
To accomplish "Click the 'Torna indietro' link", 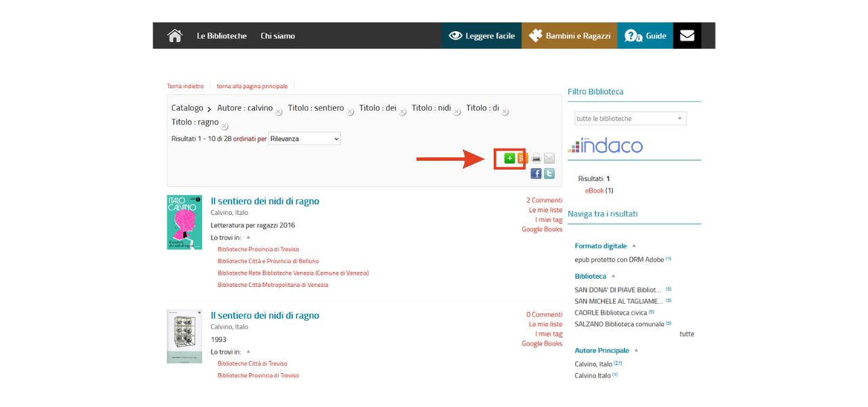I will [x=185, y=86].
